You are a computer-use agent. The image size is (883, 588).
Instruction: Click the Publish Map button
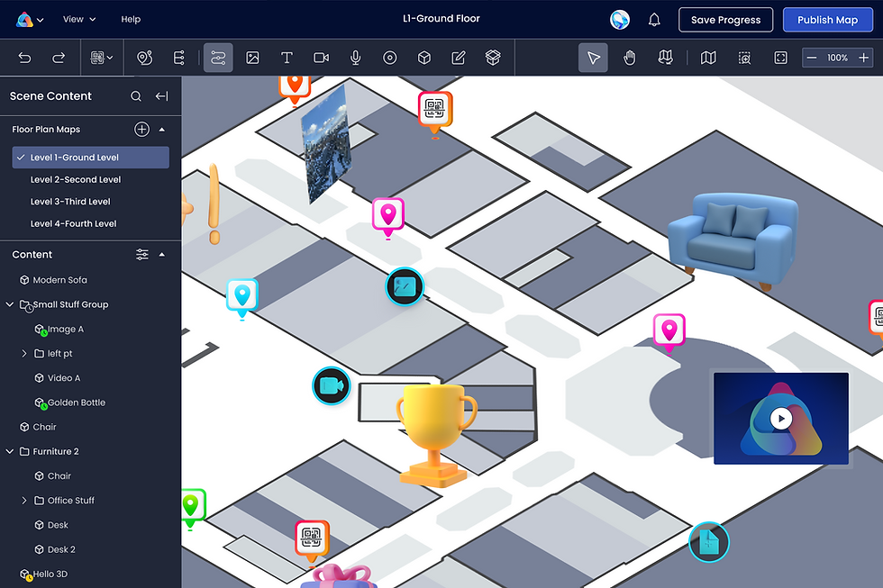pyautogui.click(x=828, y=19)
